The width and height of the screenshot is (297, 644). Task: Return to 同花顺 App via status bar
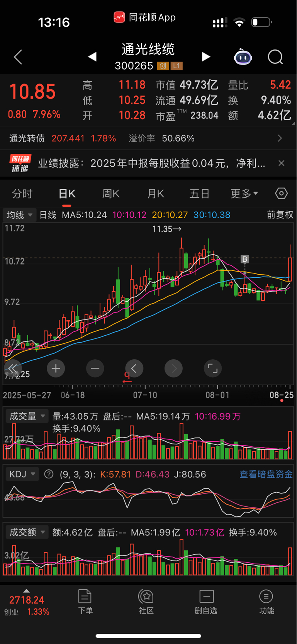[145, 17]
